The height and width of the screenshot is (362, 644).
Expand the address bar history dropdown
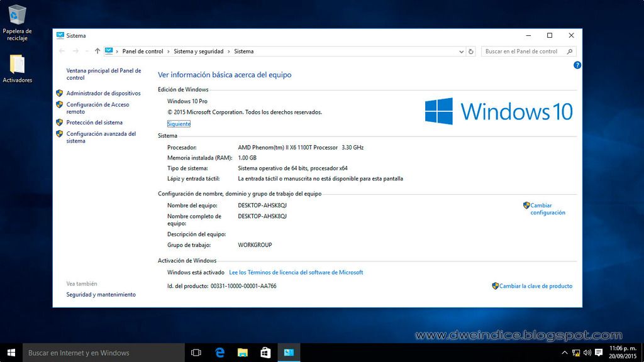[462, 52]
